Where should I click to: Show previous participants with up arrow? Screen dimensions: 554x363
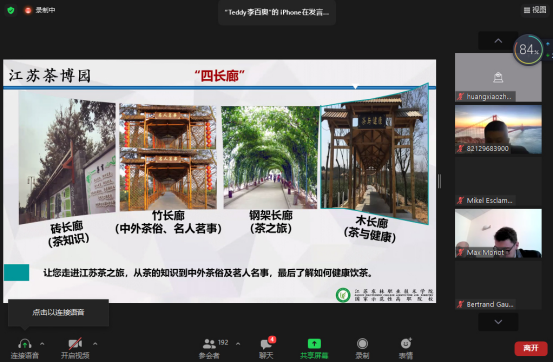pos(498,41)
